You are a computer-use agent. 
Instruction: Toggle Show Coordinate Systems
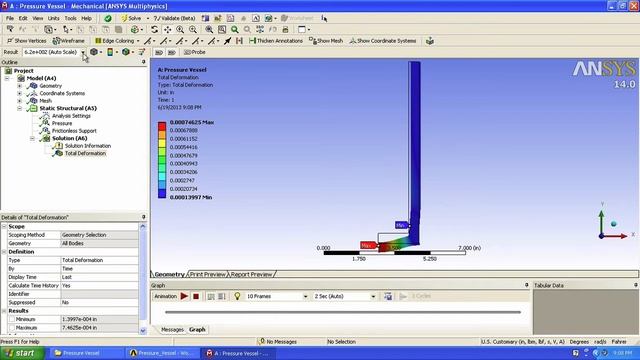(x=383, y=41)
